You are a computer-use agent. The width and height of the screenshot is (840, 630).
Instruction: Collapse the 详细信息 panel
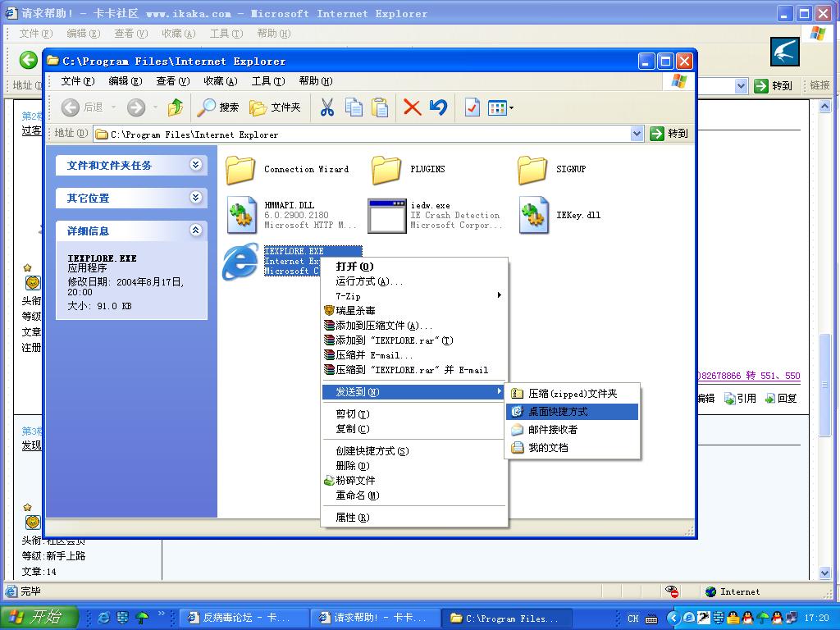(195, 231)
